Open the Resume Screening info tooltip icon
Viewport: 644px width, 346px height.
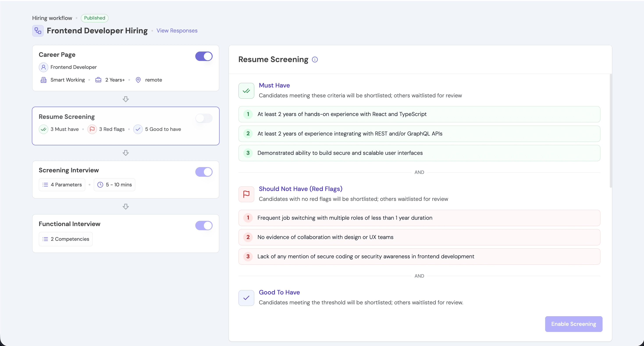pyautogui.click(x=315, y=59)
